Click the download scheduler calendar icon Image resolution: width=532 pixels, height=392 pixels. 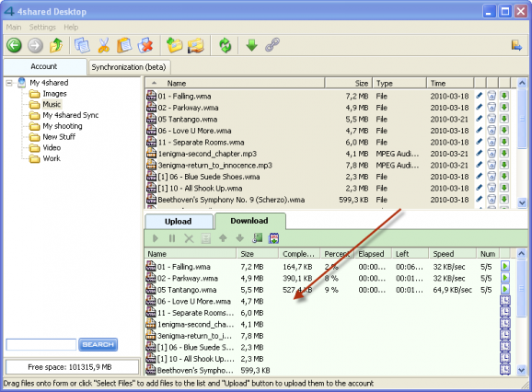(x=273, y=238)
